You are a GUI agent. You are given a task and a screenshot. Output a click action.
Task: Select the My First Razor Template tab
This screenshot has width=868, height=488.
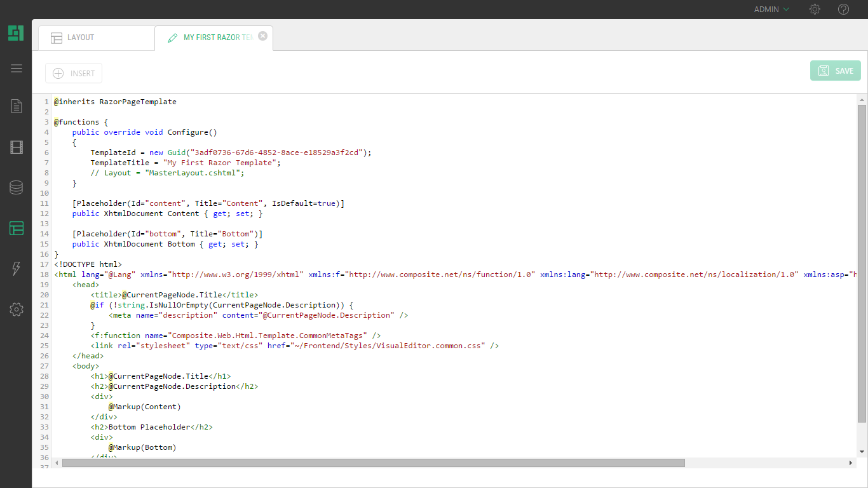click(212, 37)
